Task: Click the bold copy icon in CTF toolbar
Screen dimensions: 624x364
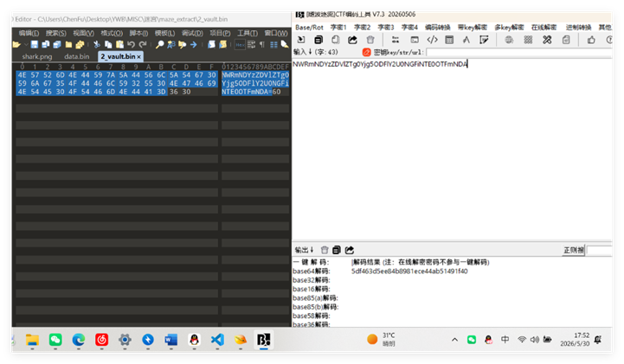Action: (318, 40)
